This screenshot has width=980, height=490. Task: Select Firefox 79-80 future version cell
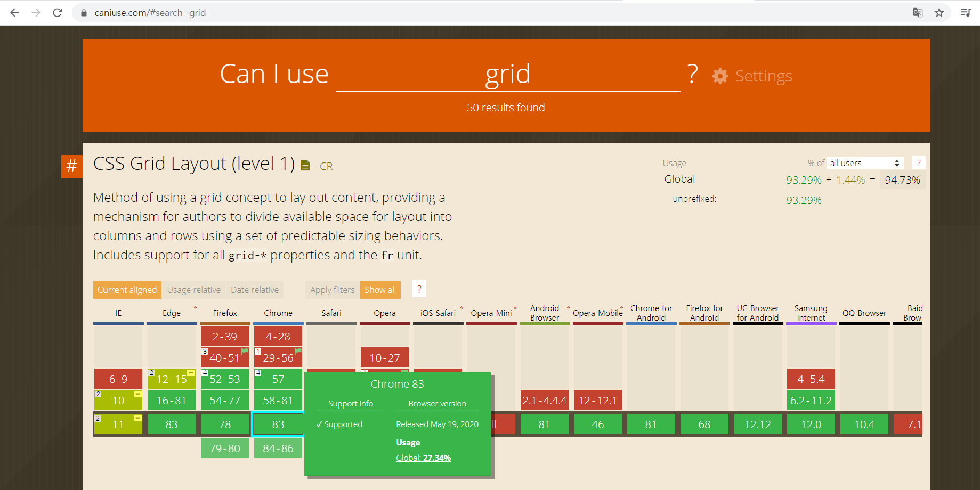pos(225,448)
